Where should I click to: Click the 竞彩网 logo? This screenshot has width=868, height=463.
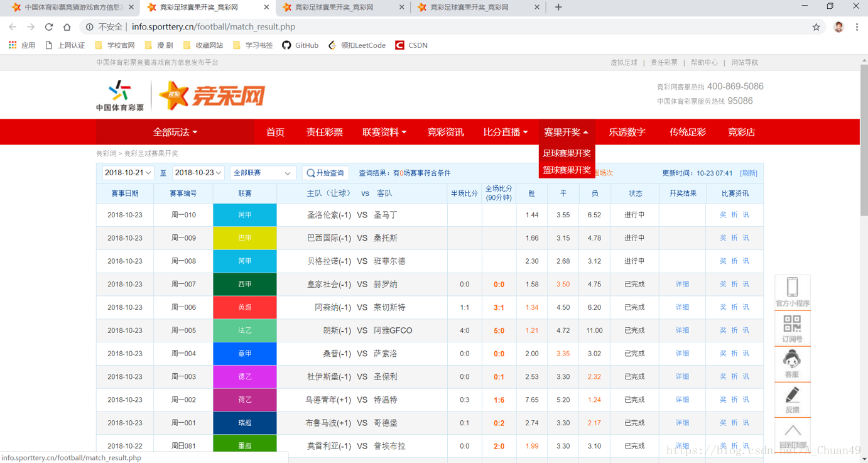click(212, 95)
